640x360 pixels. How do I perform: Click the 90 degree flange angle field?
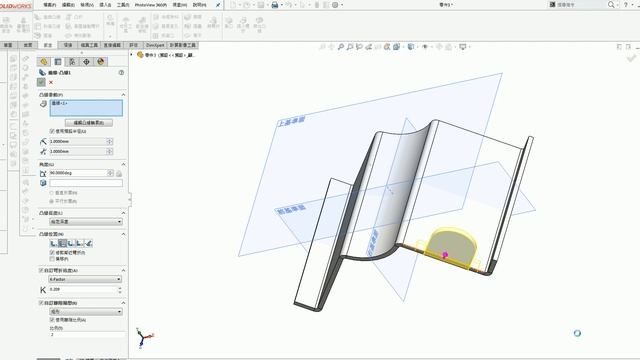(x=78, y=173)
